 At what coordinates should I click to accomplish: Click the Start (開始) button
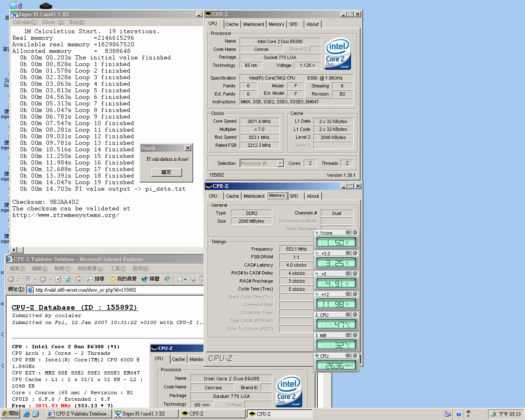(11, 414)
